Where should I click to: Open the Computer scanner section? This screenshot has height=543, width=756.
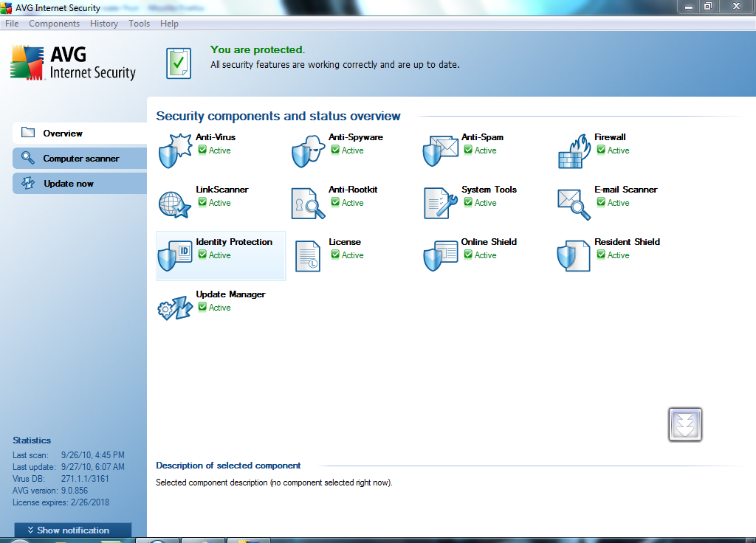coord(80,158)
